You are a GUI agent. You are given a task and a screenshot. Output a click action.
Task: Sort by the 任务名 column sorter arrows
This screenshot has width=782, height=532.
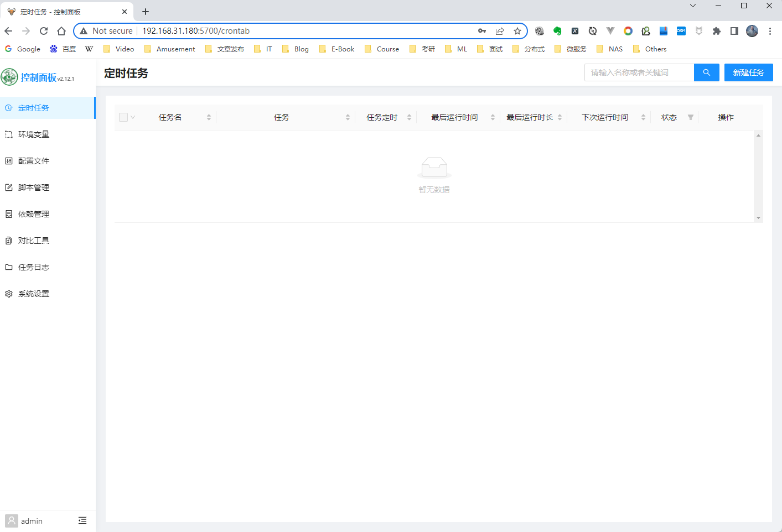pyautogui.click(x=209, y=117)
